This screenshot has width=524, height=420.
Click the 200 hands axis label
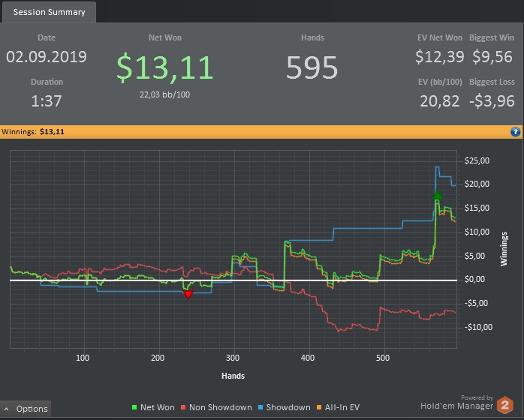pos(158,358)
